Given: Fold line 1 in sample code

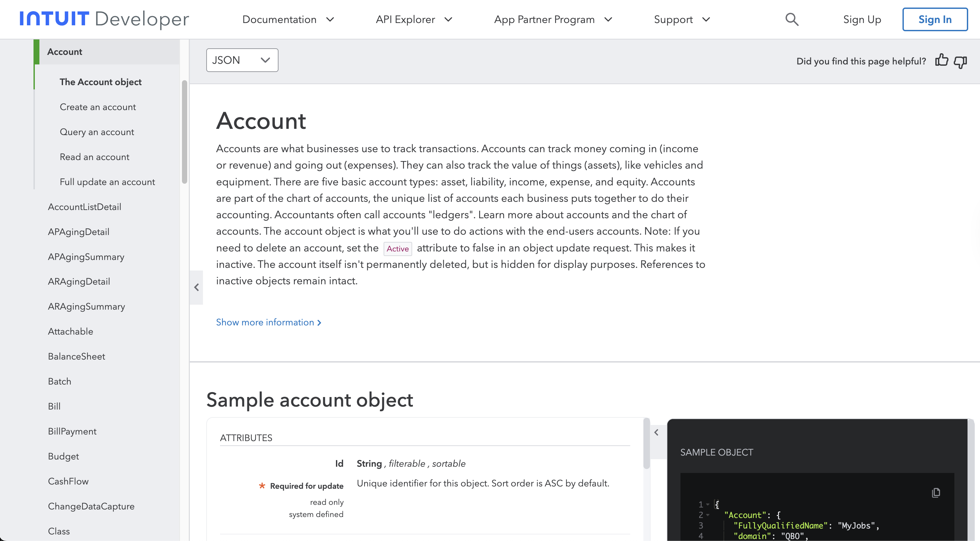Looking at the screenshot, I should coord(708,505).
